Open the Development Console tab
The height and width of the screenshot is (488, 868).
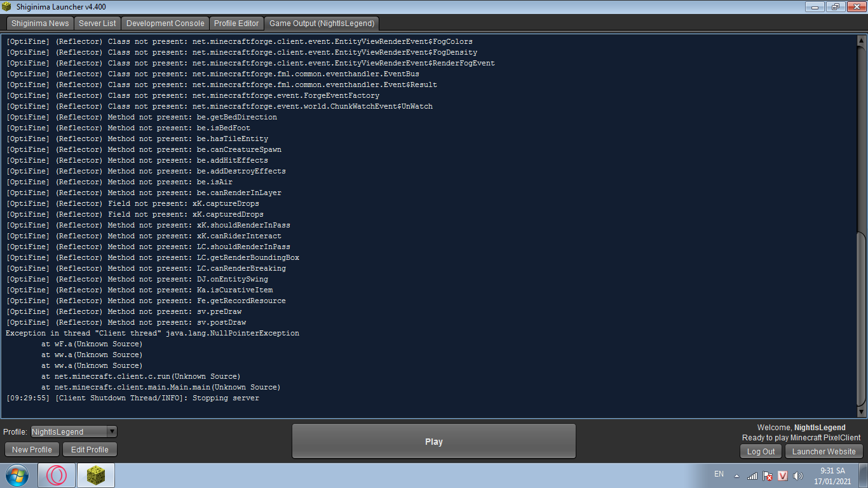165,24
